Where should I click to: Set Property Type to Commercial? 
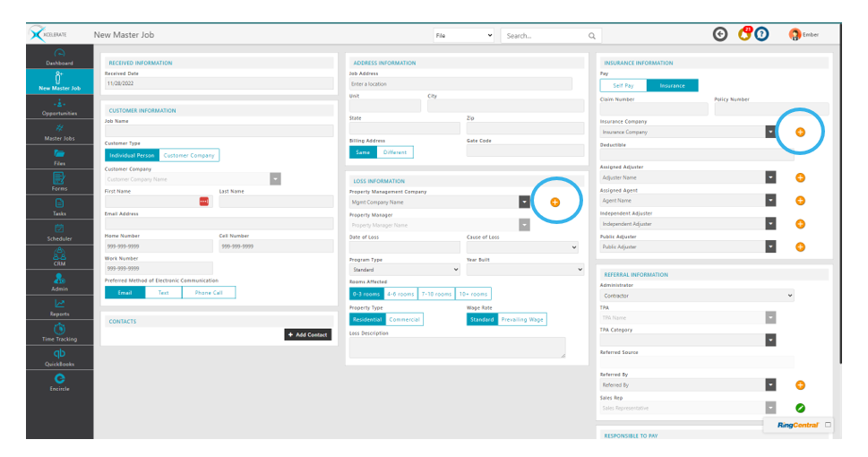[x=404, y=319]
